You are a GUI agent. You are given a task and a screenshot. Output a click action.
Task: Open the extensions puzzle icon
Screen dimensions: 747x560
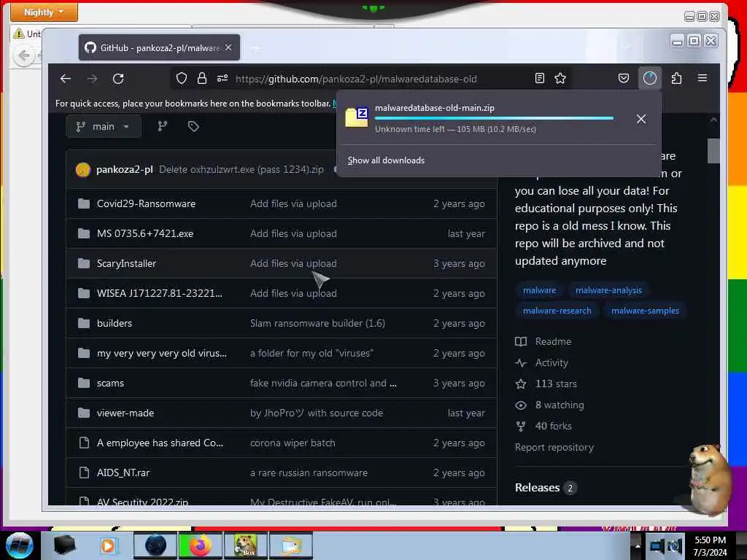point(676,78)
